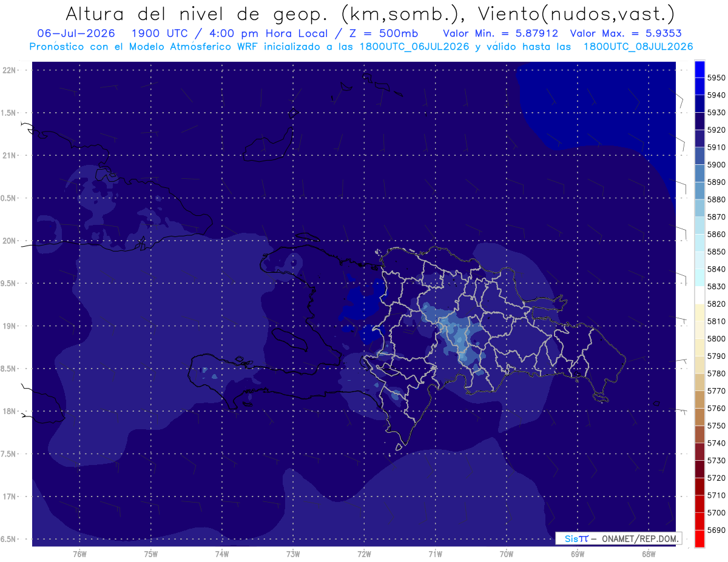Image resolution: width=728 pixels, height=562 pixels.
Task: Click the 72W longitude axis label
Action: [364, 554]
